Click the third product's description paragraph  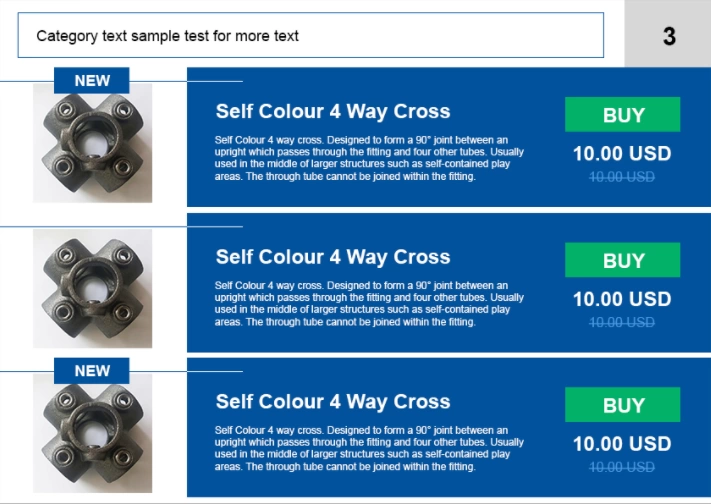click(368, 448)
